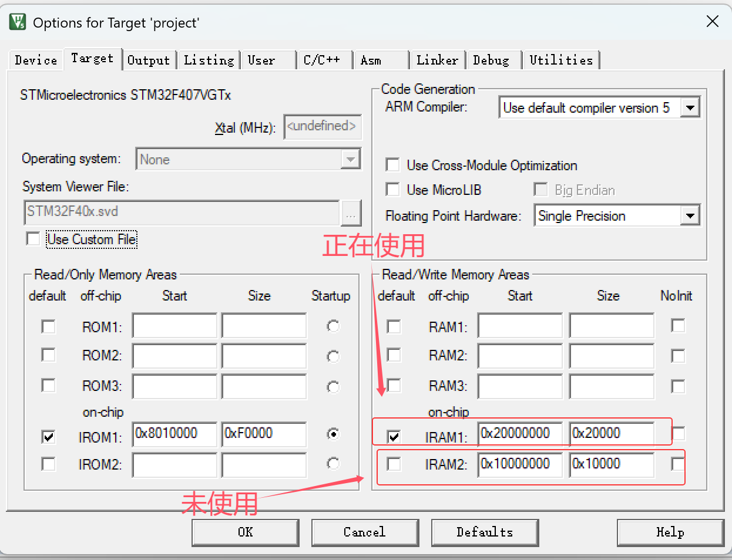Screen dimensions: 732x560
Task: Click IRAM2 Start field showing 0x10000000
Action: (520, 465)
